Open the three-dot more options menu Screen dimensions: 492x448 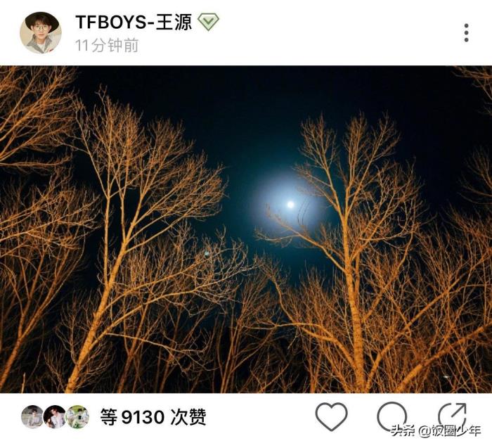[x=466, y=32]
